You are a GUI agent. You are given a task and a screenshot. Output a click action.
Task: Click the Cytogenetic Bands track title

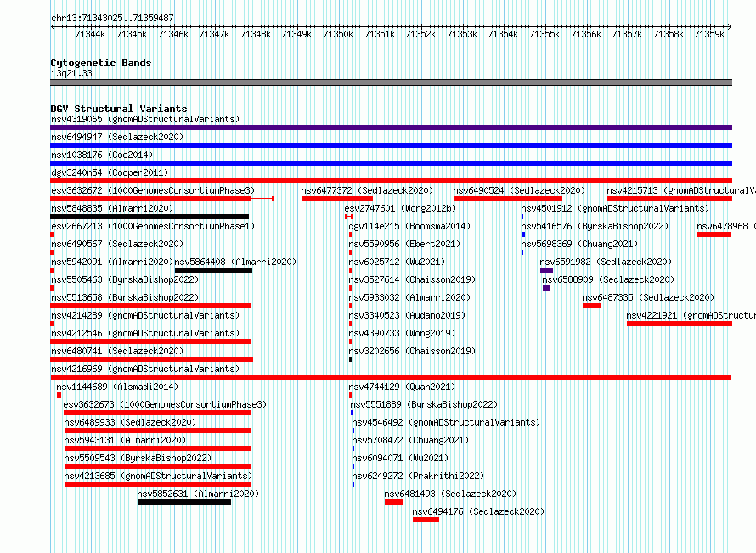click(x=101, y=63)
